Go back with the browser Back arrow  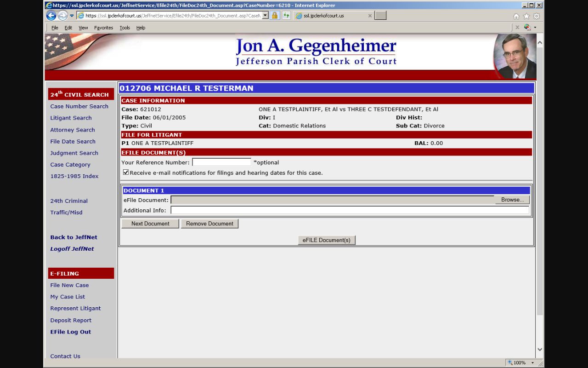(51, 16)
